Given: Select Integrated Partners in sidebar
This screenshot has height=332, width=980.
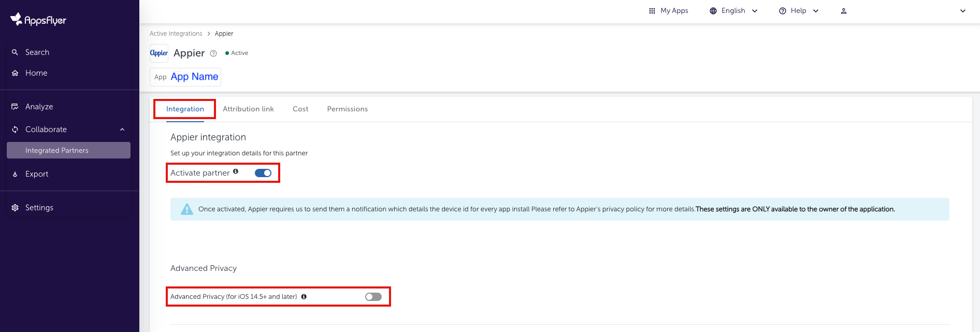Looking at the screenshot, I should [68, 150].
